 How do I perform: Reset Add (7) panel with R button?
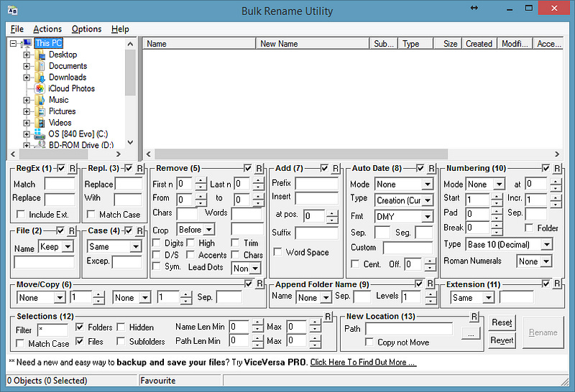[x=336, y=169]
